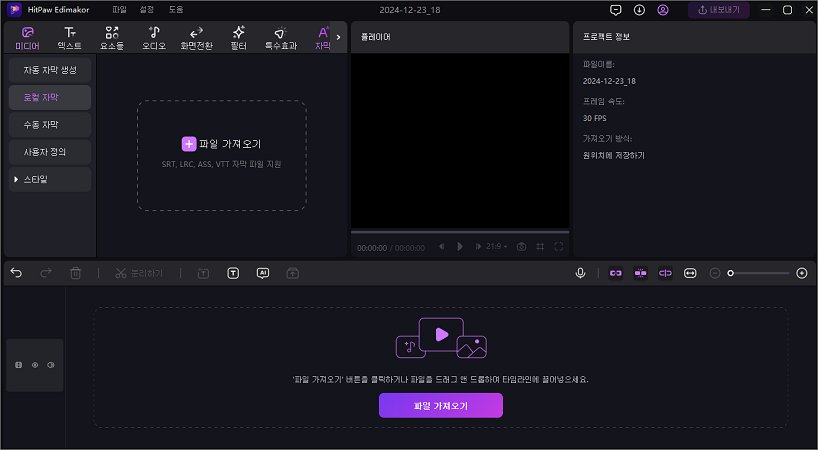818x450 pixels.
Task: Open the 21:9 aspect ratio dropdown
Action: (x=497, y=247)
